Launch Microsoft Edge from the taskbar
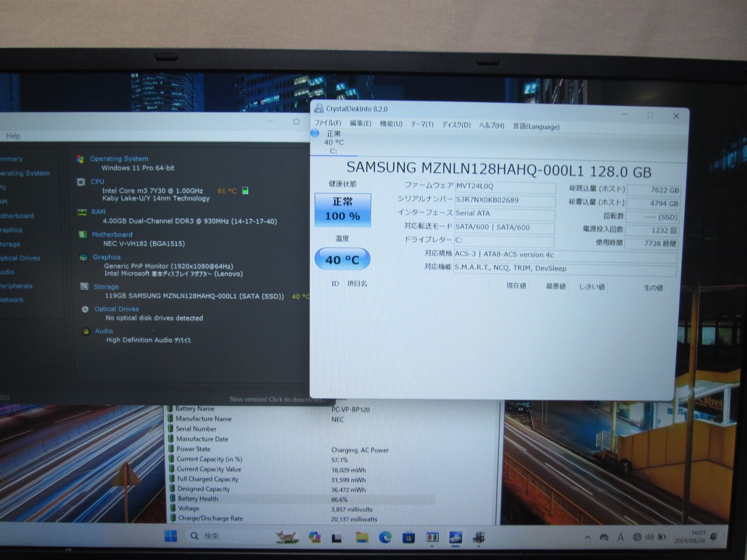Image resolution: width=747 pixels, height=560 pixels. [x=385, y=538]
